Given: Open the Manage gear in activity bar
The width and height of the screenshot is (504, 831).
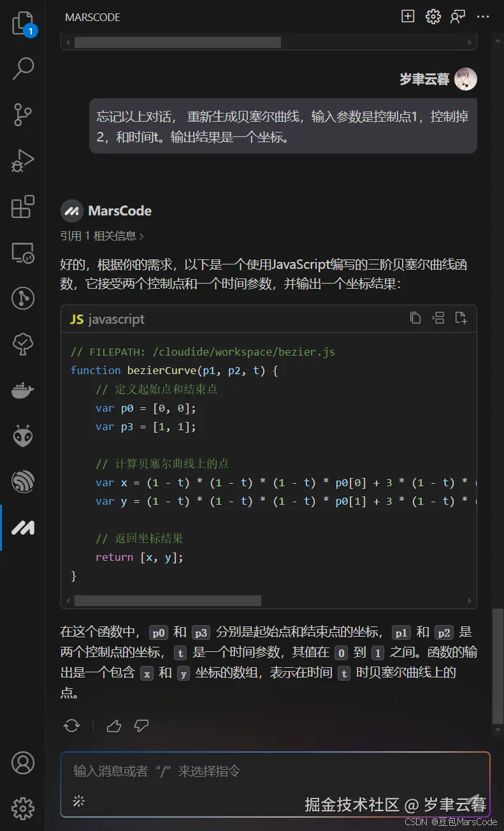Looking at the screenshot, I should [23, 808].
